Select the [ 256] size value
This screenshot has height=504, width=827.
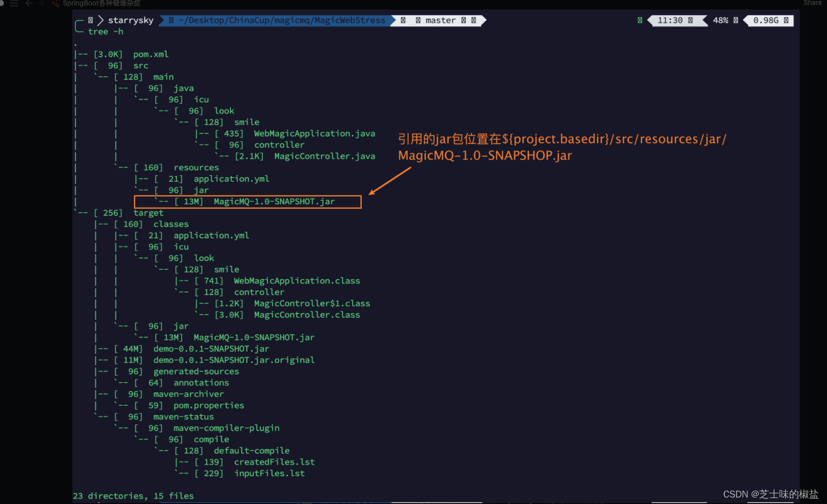[108, 213]
